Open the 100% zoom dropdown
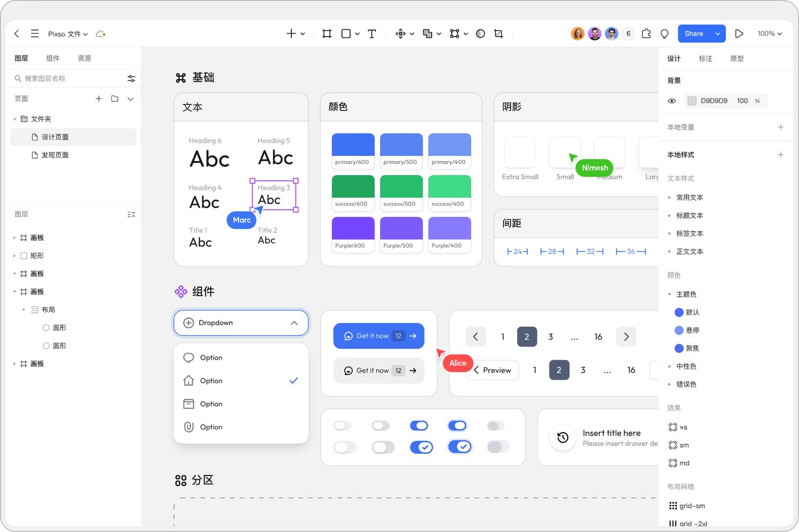The image size is (799, 532). (770, 34)
